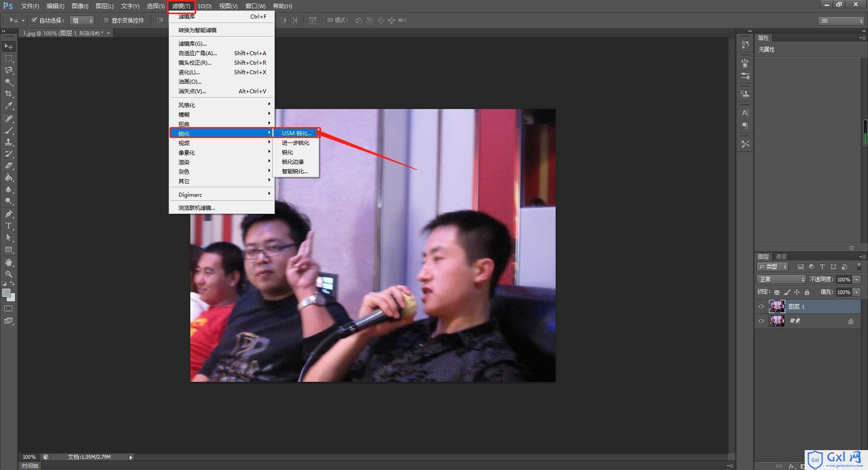Screen dimensions: 868x470
Task: Hide the 背景 layer via eye icon
Action: click(761, 321)
